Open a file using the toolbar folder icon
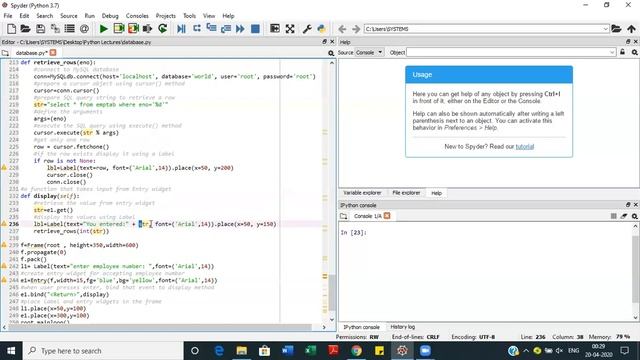The height and width of the screenshot is (360, 640). click(x=25, y=29)
